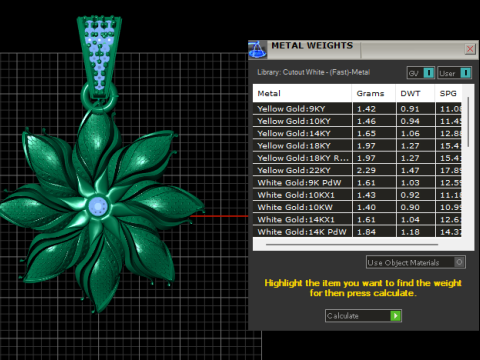Select the White Gold:9K PdW row
Image resolution: width=480 pixels, height=360 pixels.
click(357, 183)
